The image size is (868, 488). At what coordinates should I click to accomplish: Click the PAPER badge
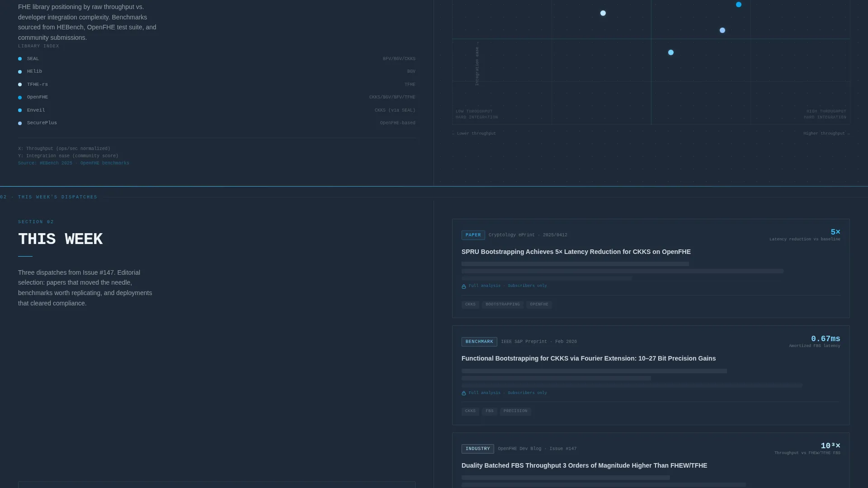pos(473,235)
